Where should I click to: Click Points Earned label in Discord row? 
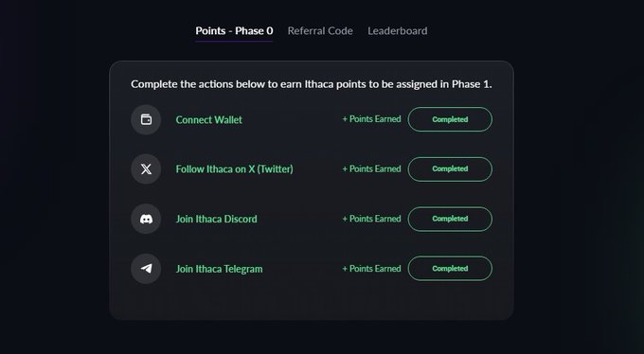point(371,219)
